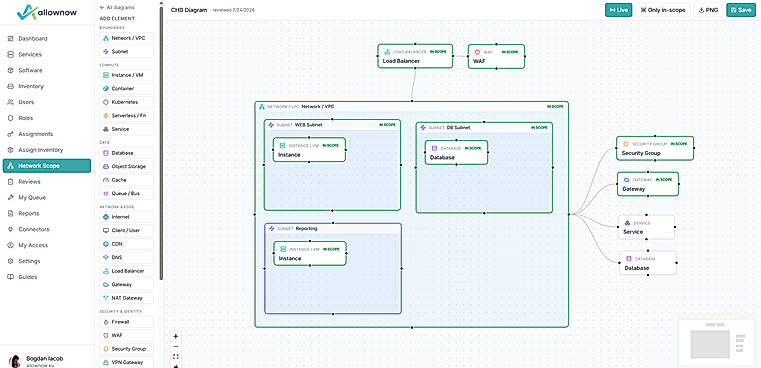Go back to All diagrams
The width and height of the screenshot is (761, 368).
pos(117,8)
